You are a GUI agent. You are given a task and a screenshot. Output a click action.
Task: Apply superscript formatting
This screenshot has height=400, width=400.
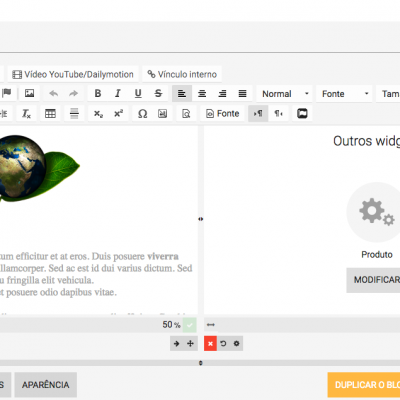coord(118,114)
